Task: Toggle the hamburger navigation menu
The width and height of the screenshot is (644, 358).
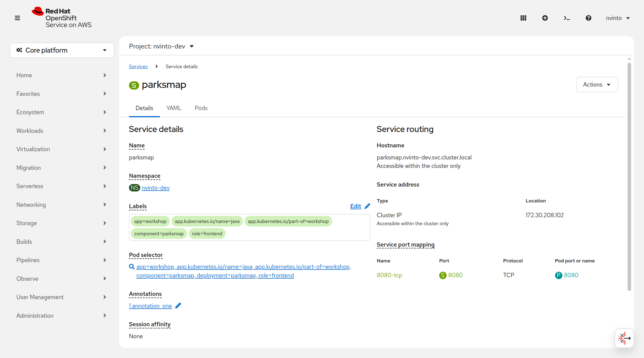Action: coord(17,18)
